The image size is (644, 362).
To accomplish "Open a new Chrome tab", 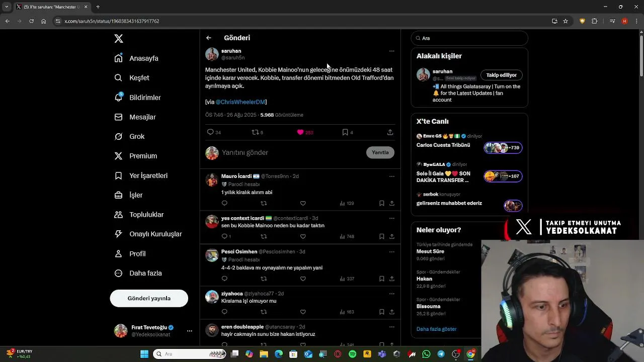I will (x=98, y=7).
